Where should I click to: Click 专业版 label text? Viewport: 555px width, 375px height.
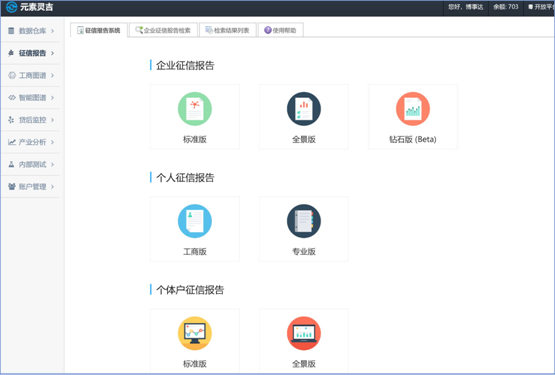click(304, 251)
